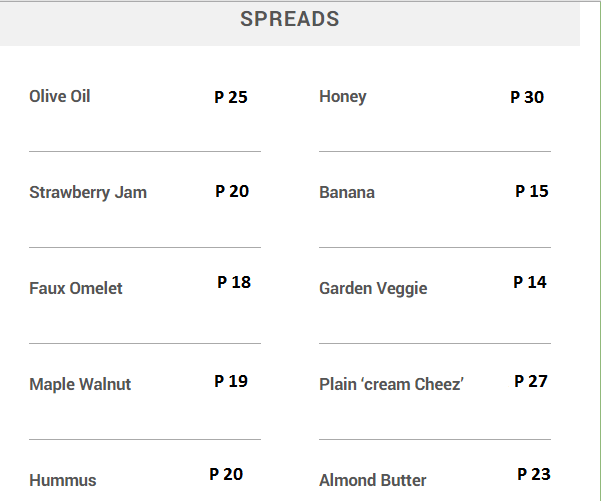601x501 pixels.
Task: Click Plain 'cream Cheez' item
Action: pos(391,385)
